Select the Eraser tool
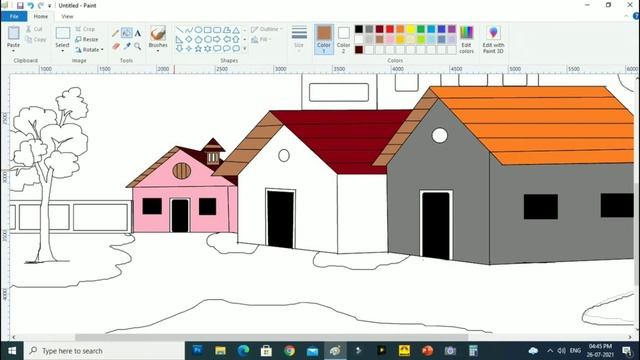This screenshot has width=640, height=360. pos(116,46)
